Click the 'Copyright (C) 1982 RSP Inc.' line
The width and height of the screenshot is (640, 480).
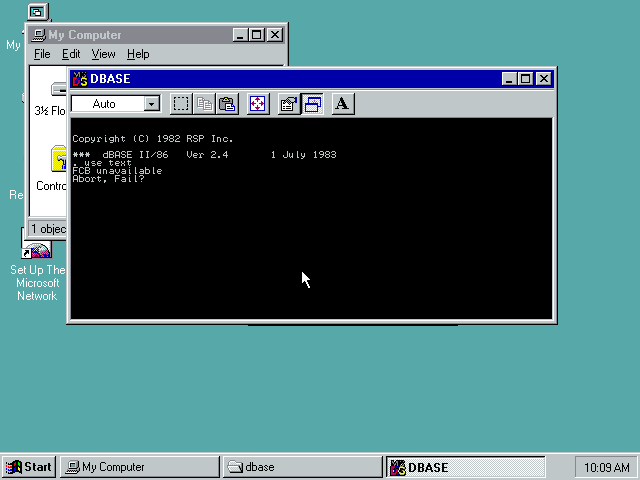point(153,139)
